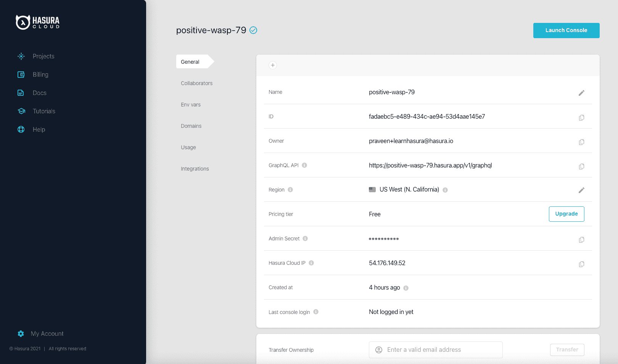Screen dimensions: 618x364
Task: Click info icon beside GraphQL API label
Action: (304, 165)
